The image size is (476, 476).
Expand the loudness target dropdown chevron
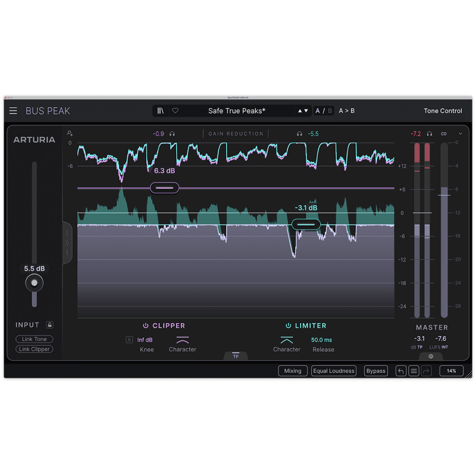point(460,134)
